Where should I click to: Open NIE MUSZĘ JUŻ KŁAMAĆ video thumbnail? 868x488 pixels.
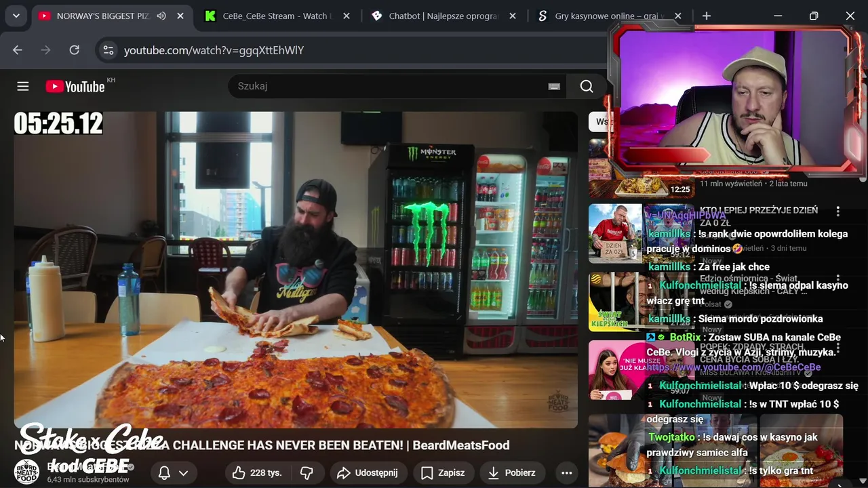(x=642, y=370)
